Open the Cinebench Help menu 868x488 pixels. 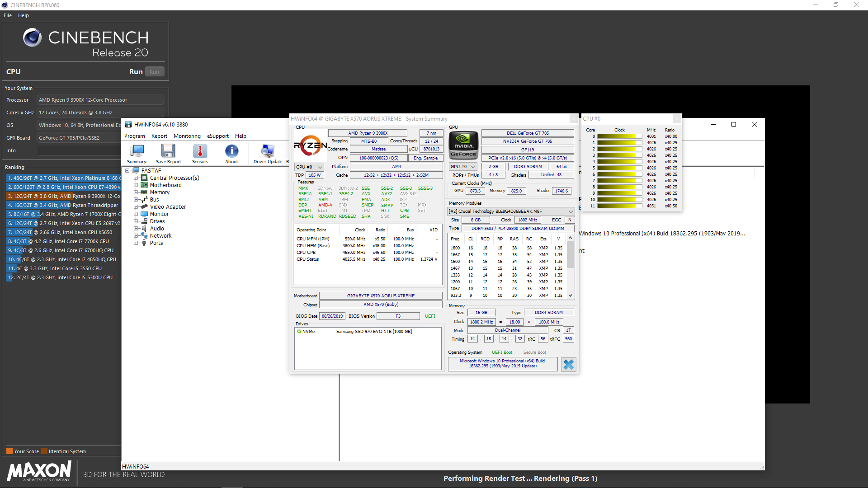[24, 15]
